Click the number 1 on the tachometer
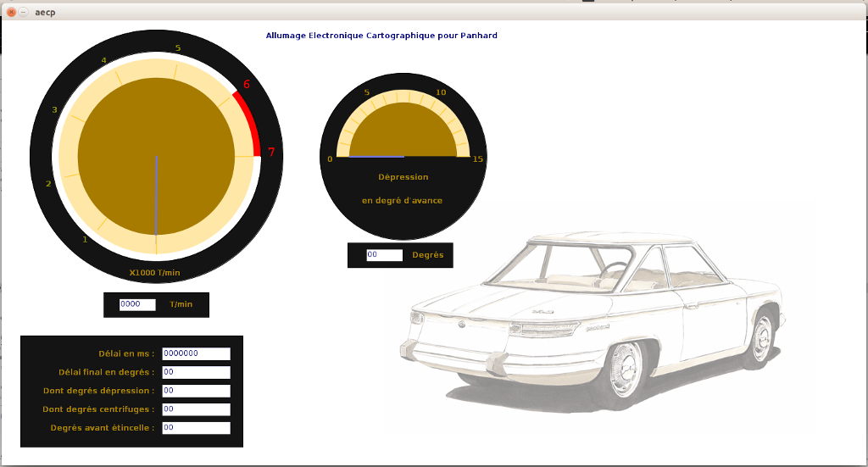This screenshot has width=868, height=467. [x=85, y=240]
